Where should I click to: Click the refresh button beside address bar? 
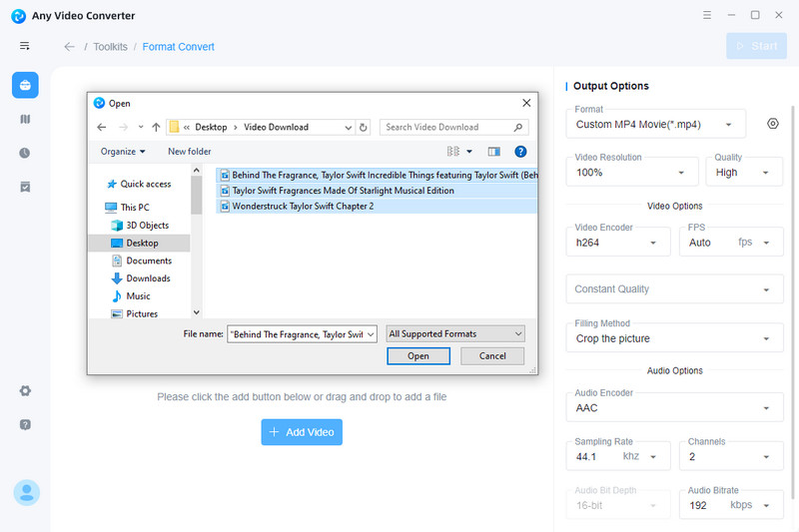364,128
